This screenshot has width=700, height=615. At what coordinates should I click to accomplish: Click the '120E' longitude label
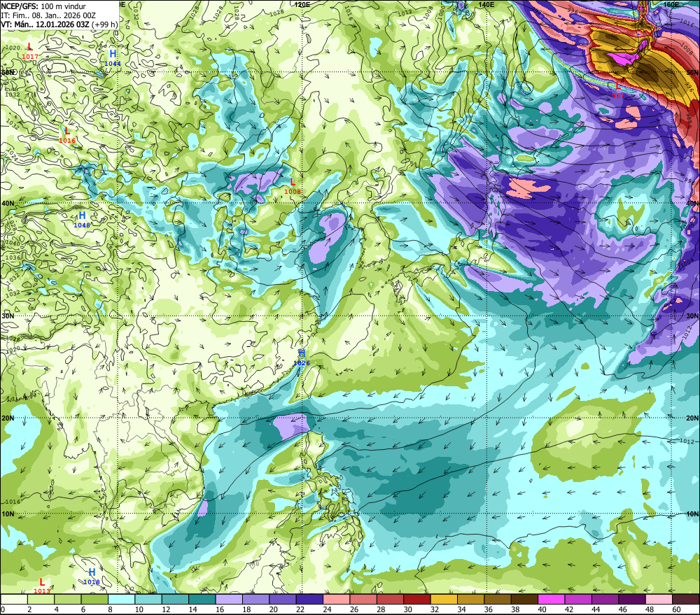(302, 4)
